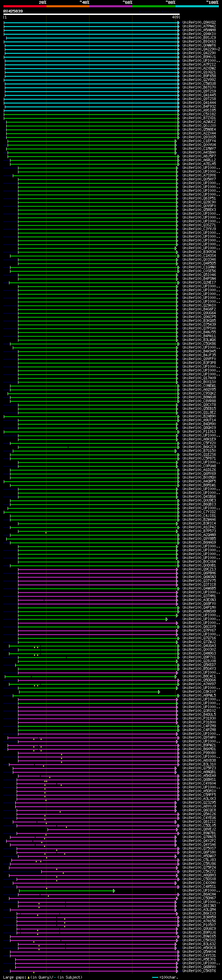Open the UniRef100_Q5N8E4 hit link
The width and height of the screenshot is (222, 980).
coord(199,129)
